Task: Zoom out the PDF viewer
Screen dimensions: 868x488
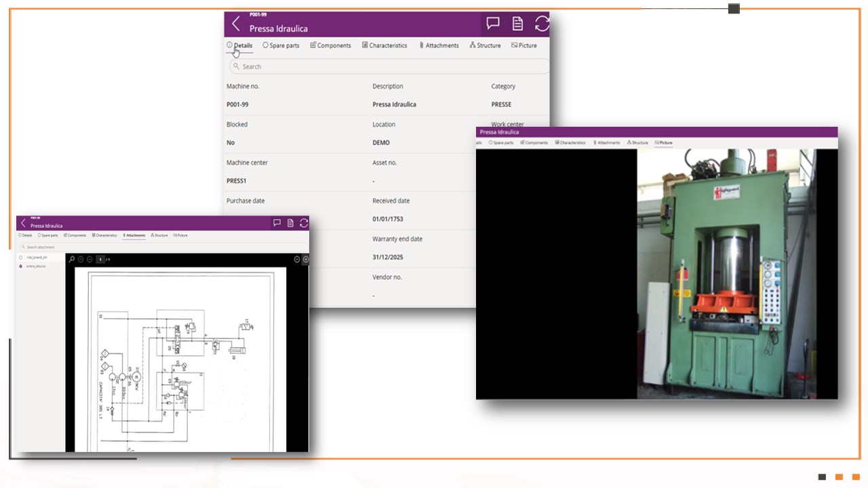Action: tap(296, 260)
